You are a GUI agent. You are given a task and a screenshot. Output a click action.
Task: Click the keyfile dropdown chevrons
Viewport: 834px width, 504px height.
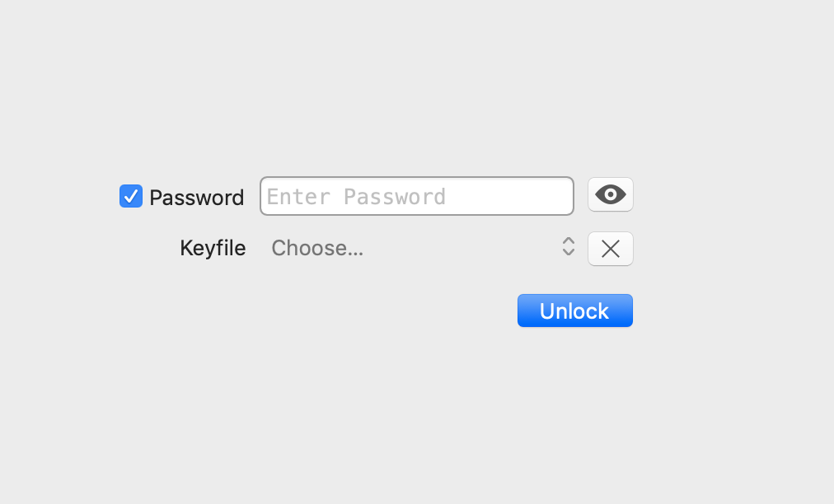(x=567, y=248)
